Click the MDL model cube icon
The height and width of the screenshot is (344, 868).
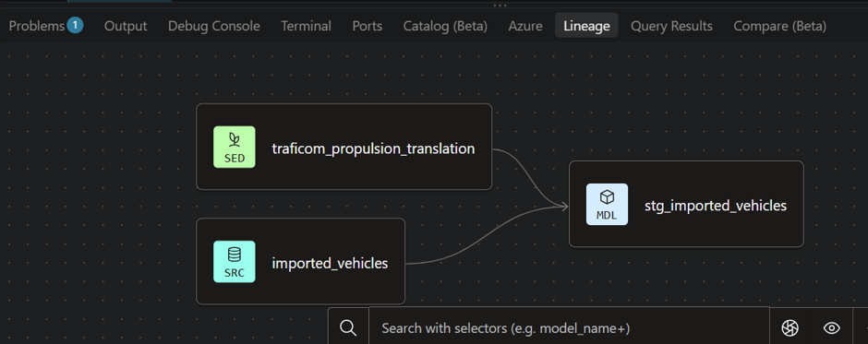(x=607, y=204)
